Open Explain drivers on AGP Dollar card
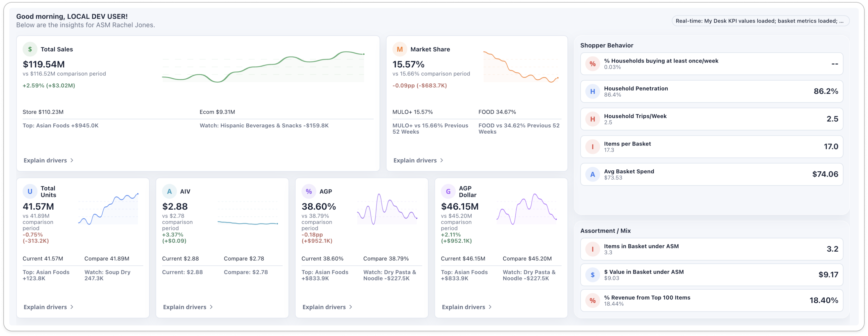868x336 pixels. (x=467, y=307)
